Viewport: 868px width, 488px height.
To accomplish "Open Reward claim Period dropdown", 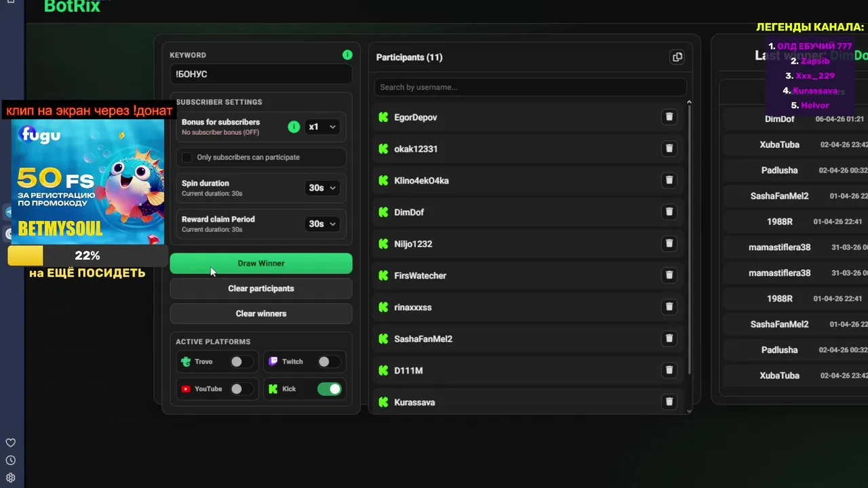I will coord(322,224).
